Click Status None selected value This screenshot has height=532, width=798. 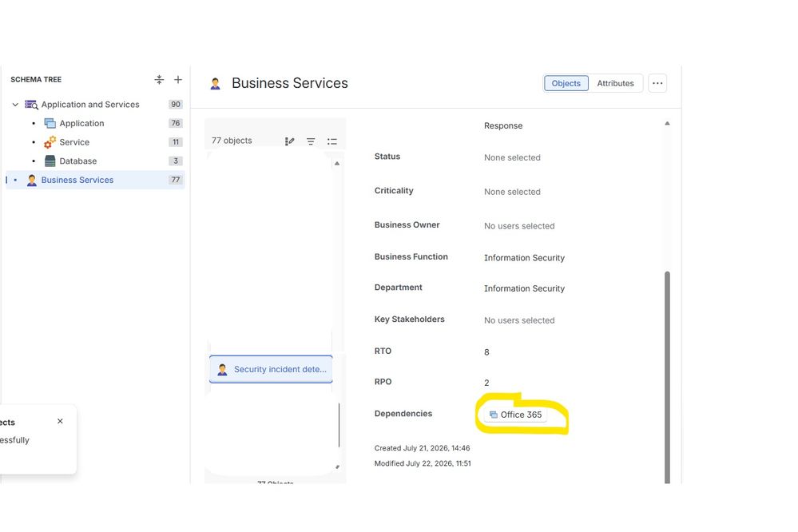coord(512,157)
